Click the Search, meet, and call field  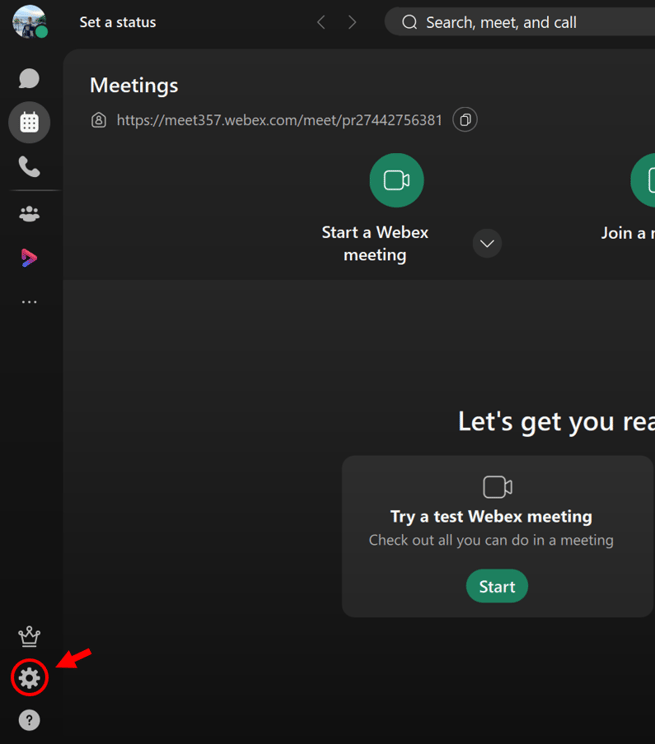point(520,22)
